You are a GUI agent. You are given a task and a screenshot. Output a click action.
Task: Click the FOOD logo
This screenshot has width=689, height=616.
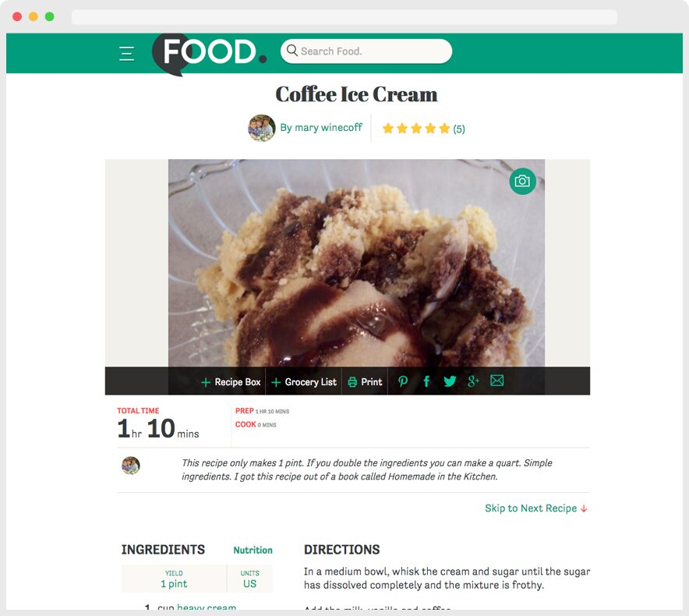pos(209,54)
